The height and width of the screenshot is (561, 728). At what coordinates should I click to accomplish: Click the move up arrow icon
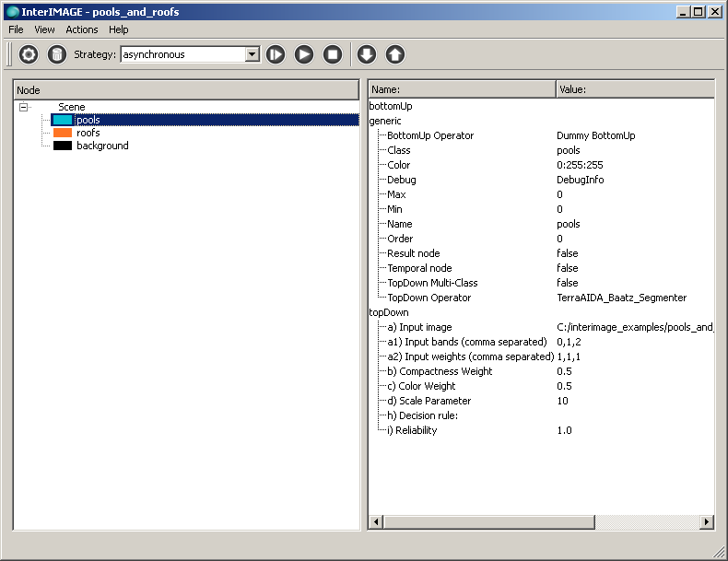click(x=394, y=54)
